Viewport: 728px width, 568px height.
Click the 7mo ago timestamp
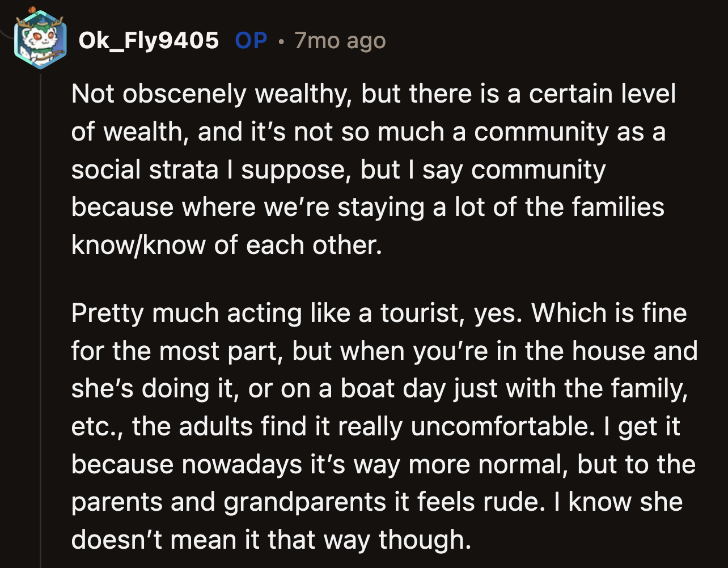click(339, 40)
